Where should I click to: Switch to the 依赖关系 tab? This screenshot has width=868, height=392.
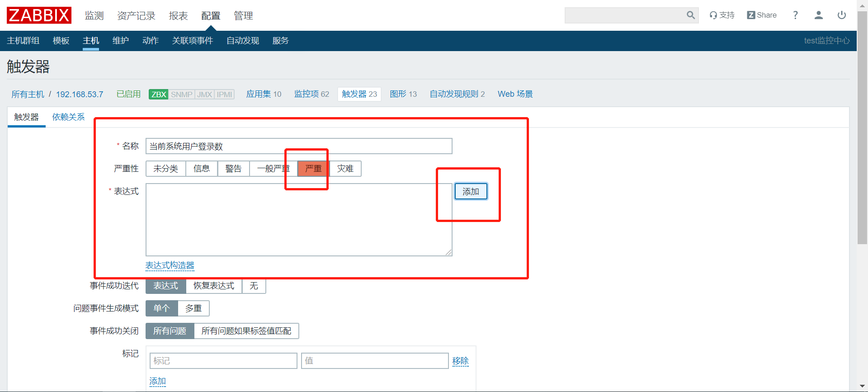coord(68,117)
